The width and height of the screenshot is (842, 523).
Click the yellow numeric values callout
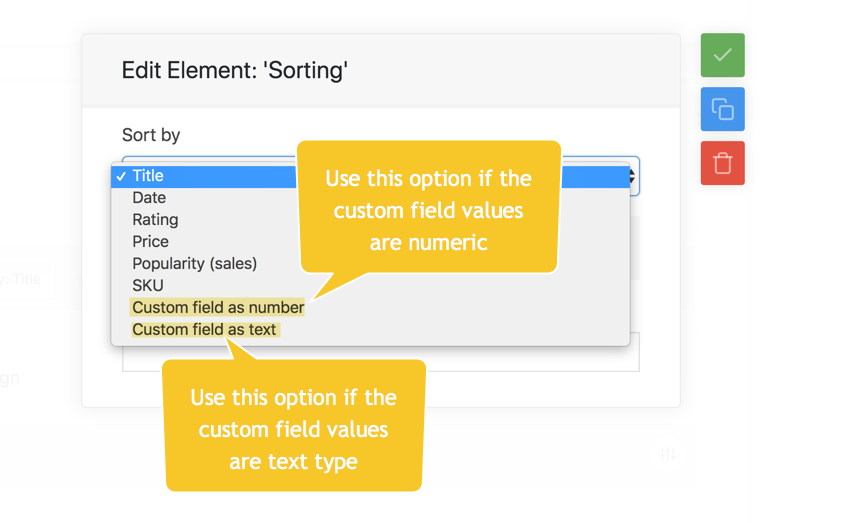coord(428,209)
